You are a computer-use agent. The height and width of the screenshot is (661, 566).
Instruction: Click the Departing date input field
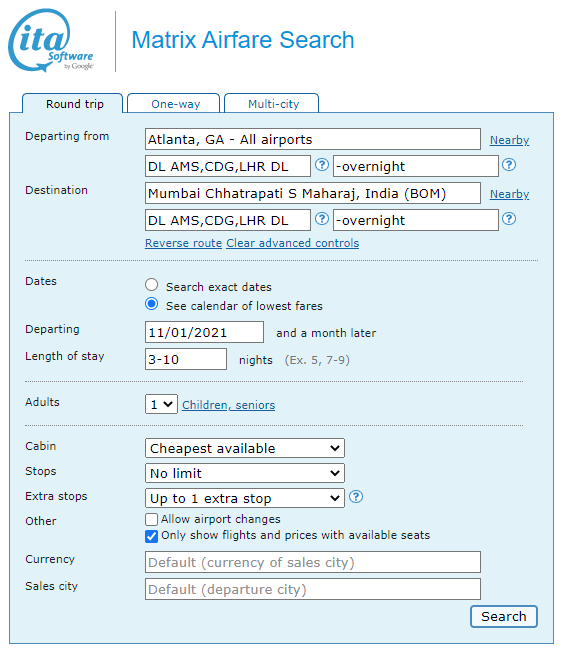[x=204, y=332]
